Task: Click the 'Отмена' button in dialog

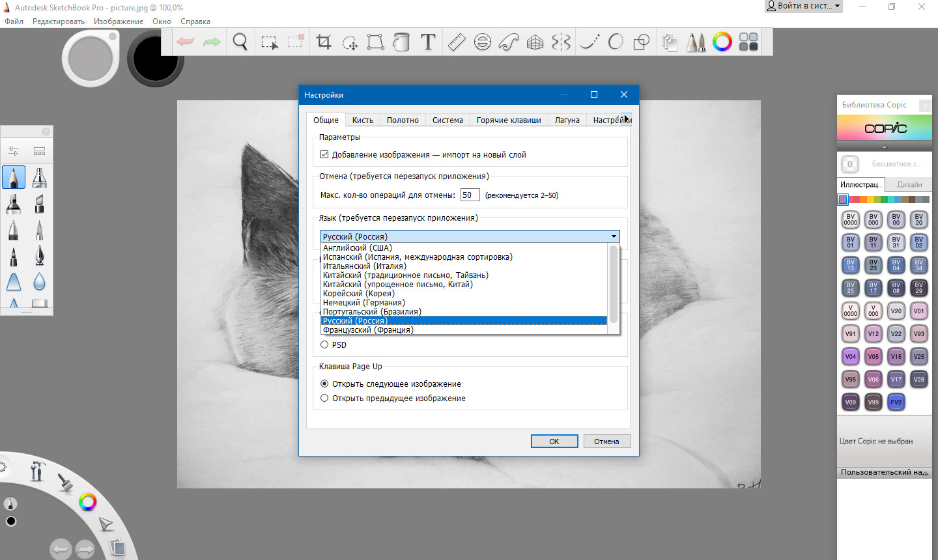Action: click(606, 441)
